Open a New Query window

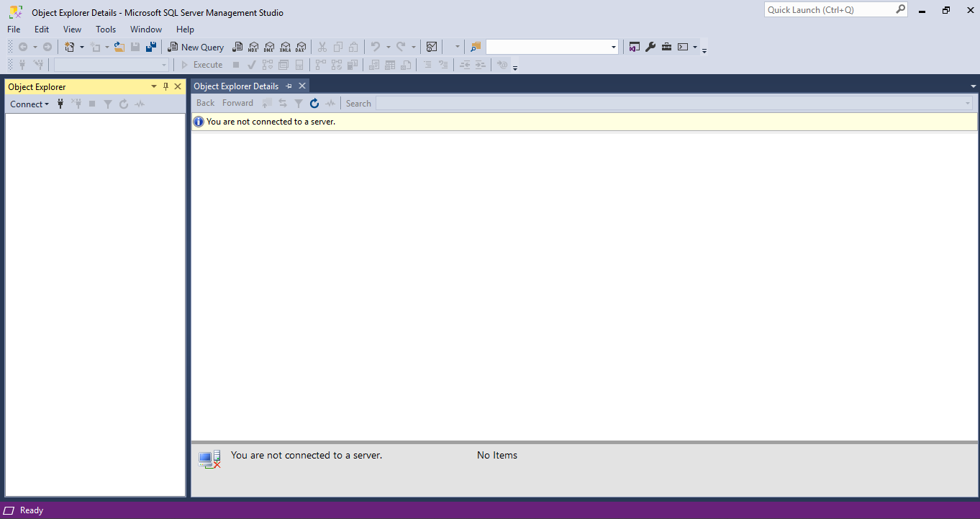(196, 47)
